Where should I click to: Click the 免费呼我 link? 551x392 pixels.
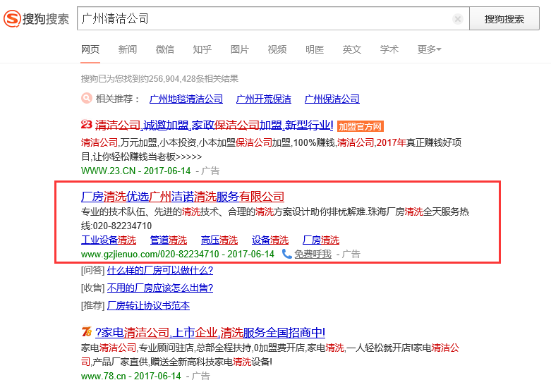pos(313,254)
